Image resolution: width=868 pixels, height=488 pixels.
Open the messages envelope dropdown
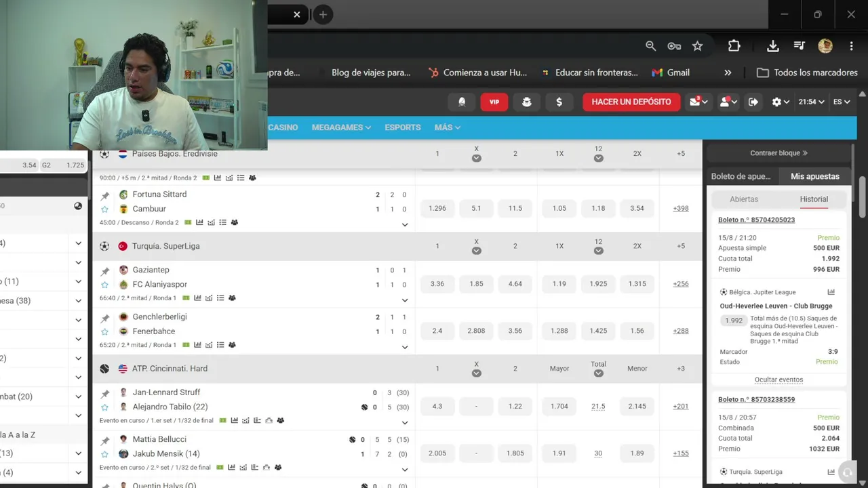pos(698,102)
